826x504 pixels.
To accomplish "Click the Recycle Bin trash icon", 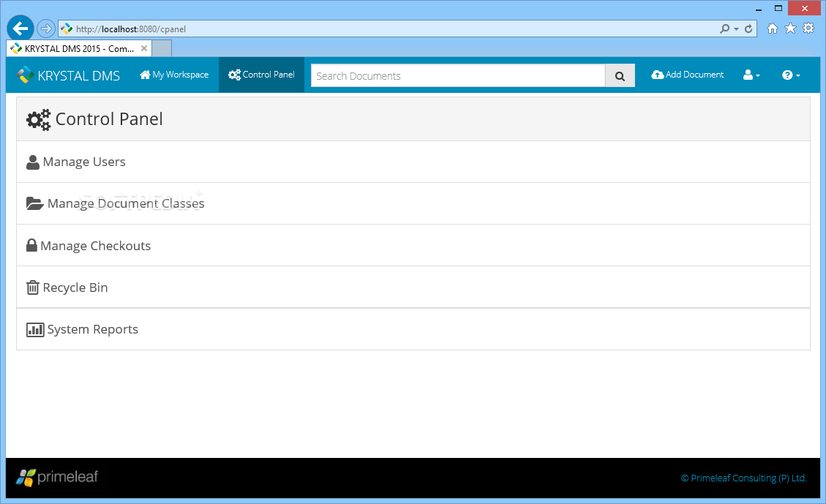I will click(x=33, y=287).
